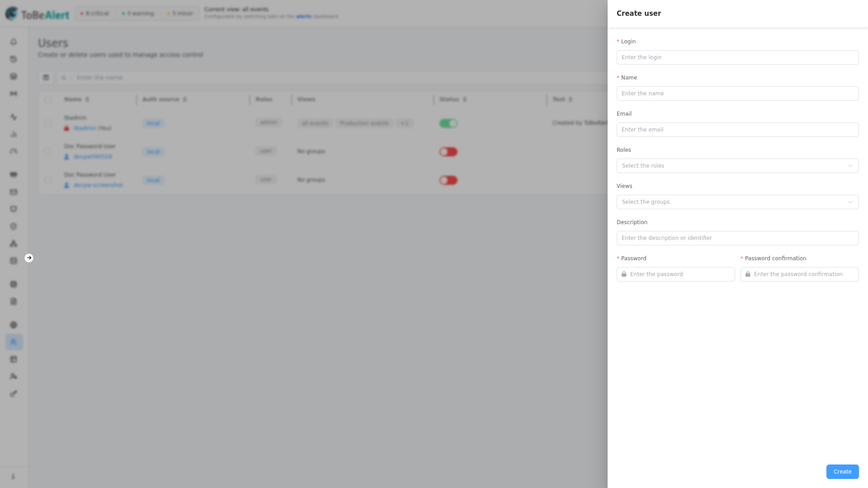Focus the 'Enter the name' search box
The image size is (868, 488).
[332, 78]
